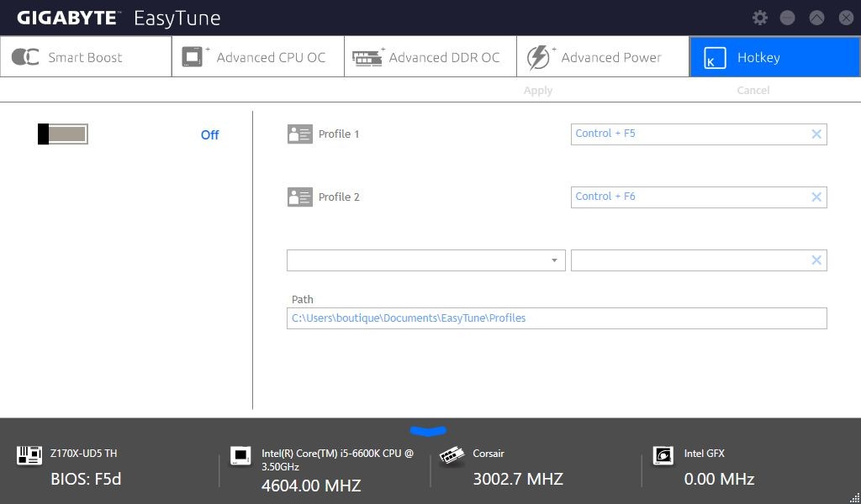The height and width of the screenshot is (504, 861).
Task: Open the Advanced DDR OC tab
Action: 430,57
